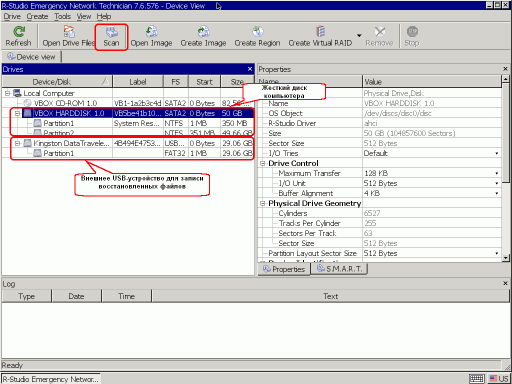Click the OS Object value /dev/discs/disc0/disc
512x384 pixels.
tap(397, 113)
